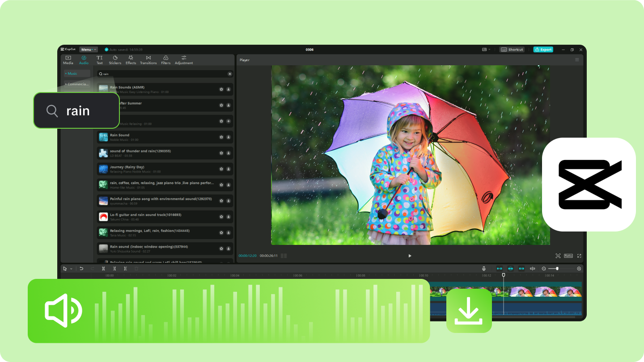Add the Music Relaxing track to timeline
Viewport: 644px width, 362px height.
(228, 121)
